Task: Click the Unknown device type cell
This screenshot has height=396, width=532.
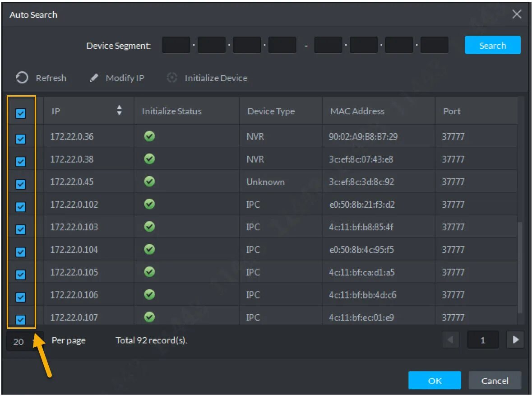Action: [266, 182]
